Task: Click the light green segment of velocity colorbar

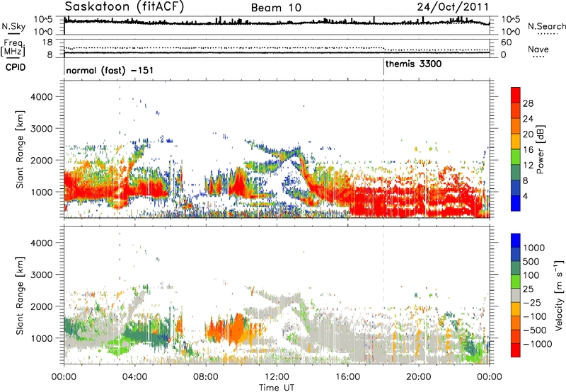Action: [x=516, y=282]
